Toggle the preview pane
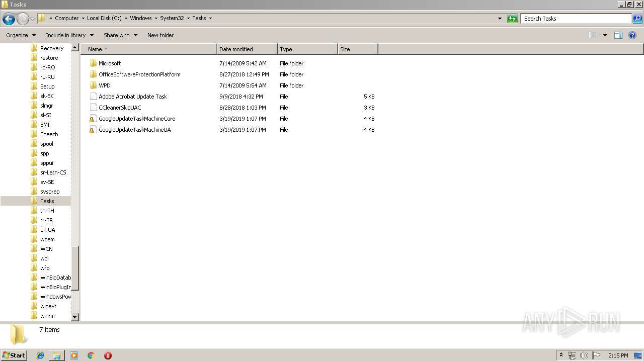644x362 pixels. pos(618,35)
